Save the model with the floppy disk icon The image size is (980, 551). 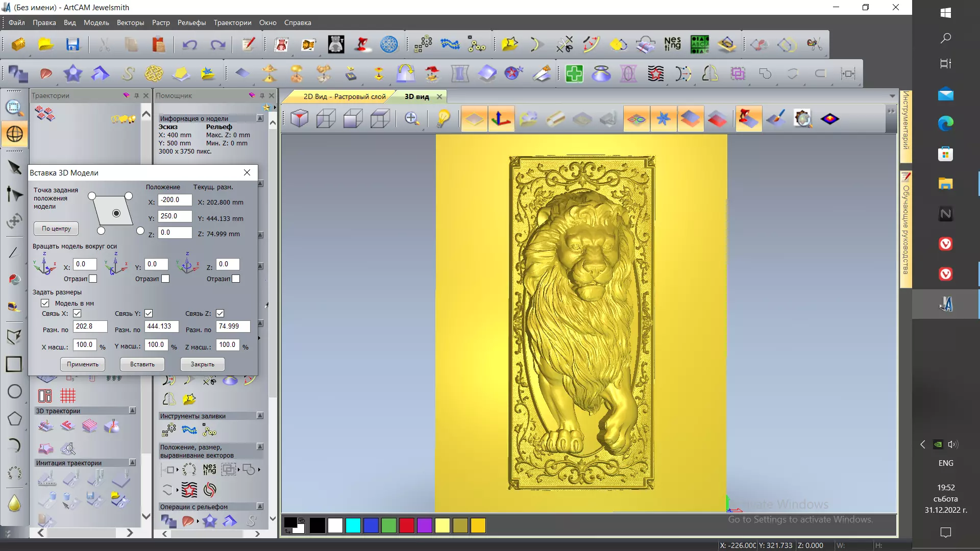coord(73,44)
